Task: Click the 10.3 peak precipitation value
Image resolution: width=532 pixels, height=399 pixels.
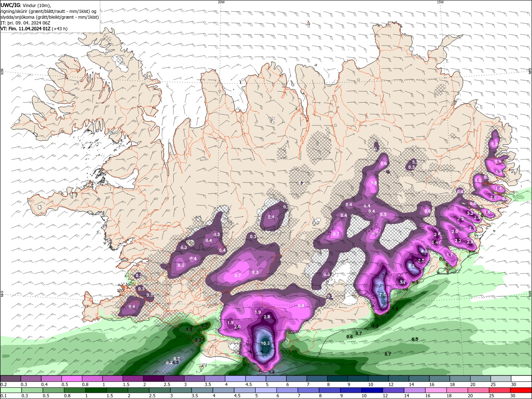Action: pyautogui.click(x=265, y=343)
